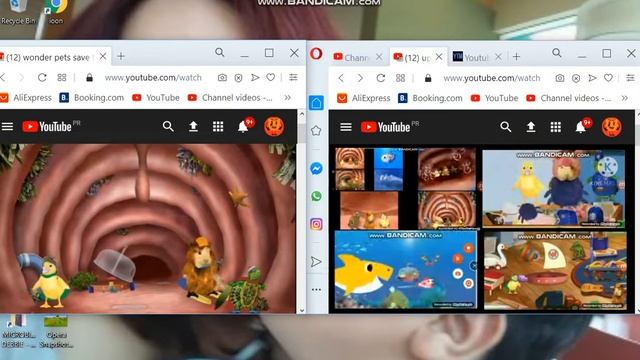Open the AliExpress bookmark in right window
640x360 pixels.
[x=364, y=98]
